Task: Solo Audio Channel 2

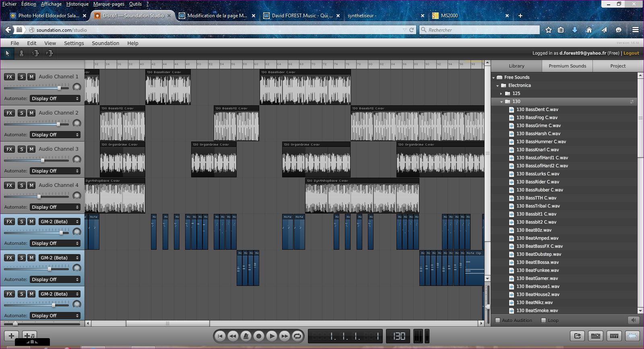Action: pyautogui.click(x=22, y=113)
